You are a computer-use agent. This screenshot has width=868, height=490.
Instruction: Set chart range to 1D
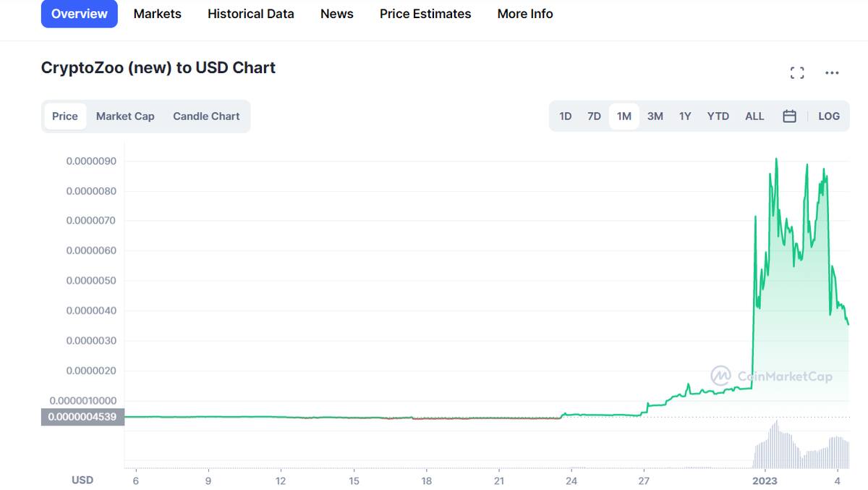click(566, 116)
